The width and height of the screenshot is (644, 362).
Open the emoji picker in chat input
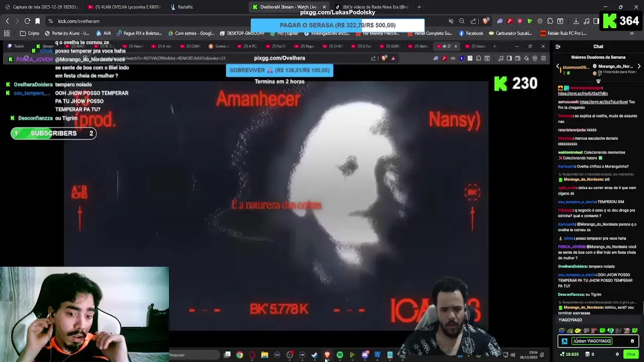click(632, 341)
